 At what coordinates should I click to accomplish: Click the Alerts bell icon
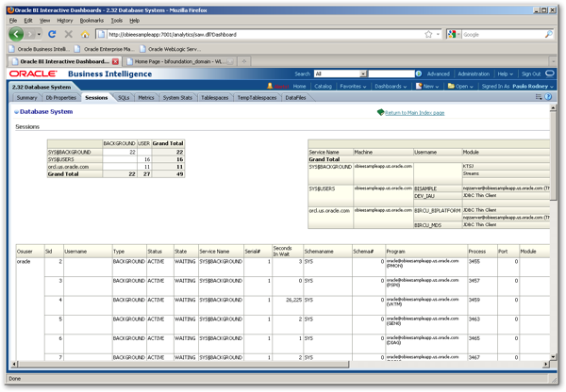pos(270,86)
